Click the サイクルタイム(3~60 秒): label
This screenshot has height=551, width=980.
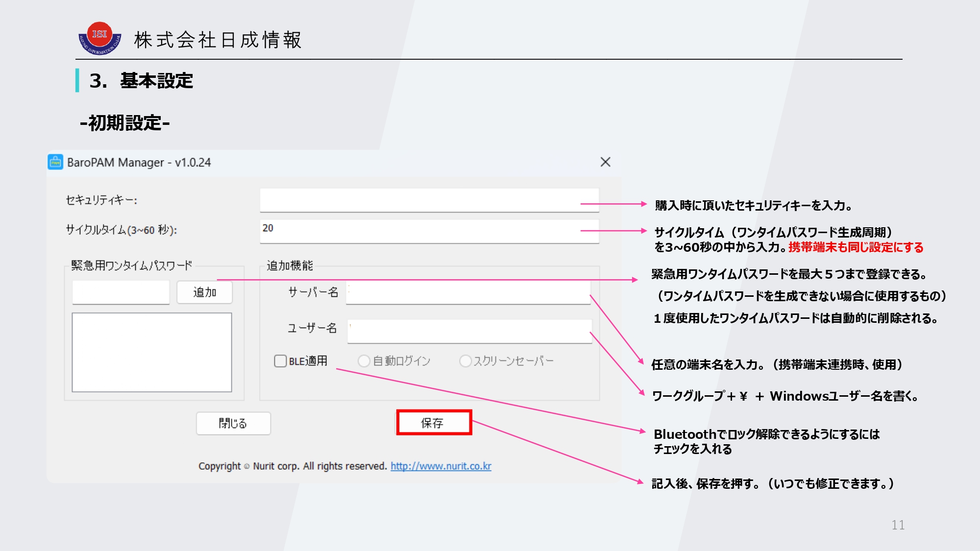122,230
